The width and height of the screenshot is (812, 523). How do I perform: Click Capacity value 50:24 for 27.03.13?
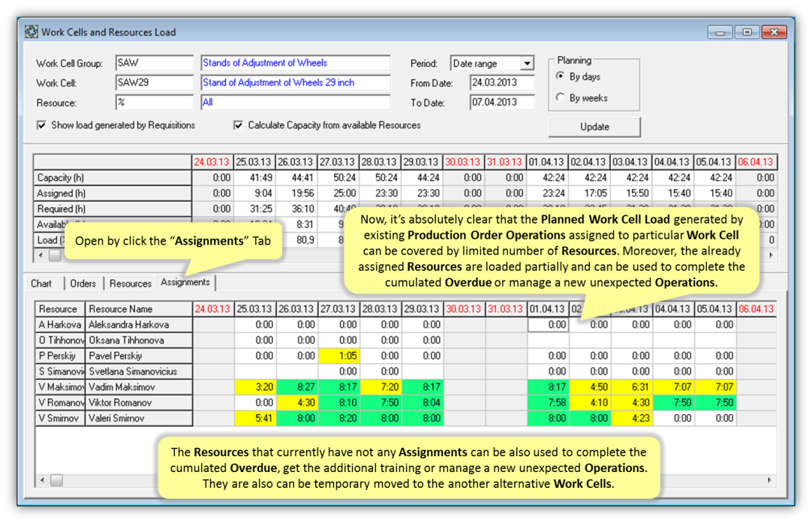click(x=338, y=178)
